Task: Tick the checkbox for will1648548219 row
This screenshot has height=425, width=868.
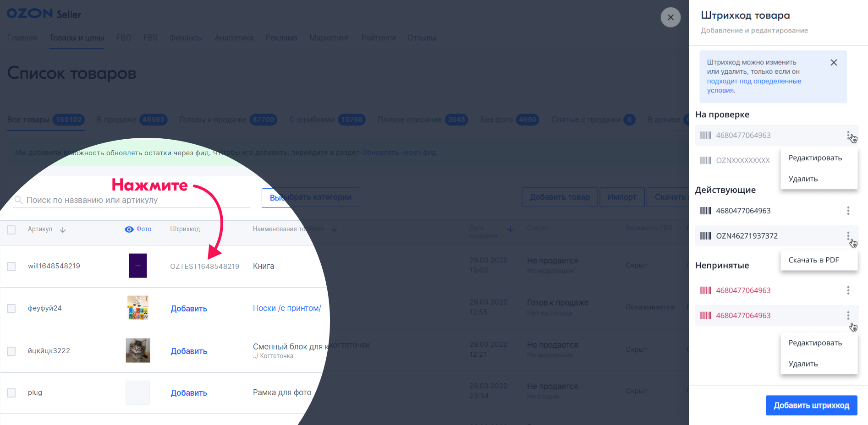Action: pos(11,267)
